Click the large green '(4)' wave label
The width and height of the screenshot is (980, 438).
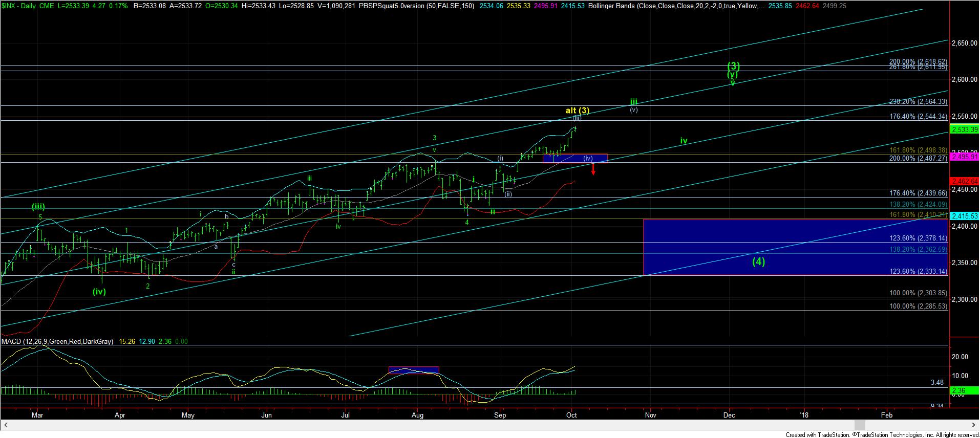pyautogui.click(x=758, y=261)
